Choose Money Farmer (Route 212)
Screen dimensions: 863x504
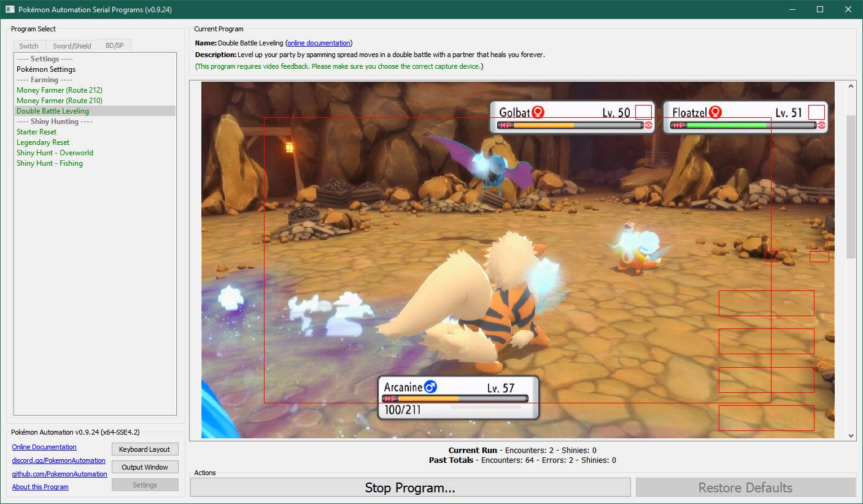60,90
